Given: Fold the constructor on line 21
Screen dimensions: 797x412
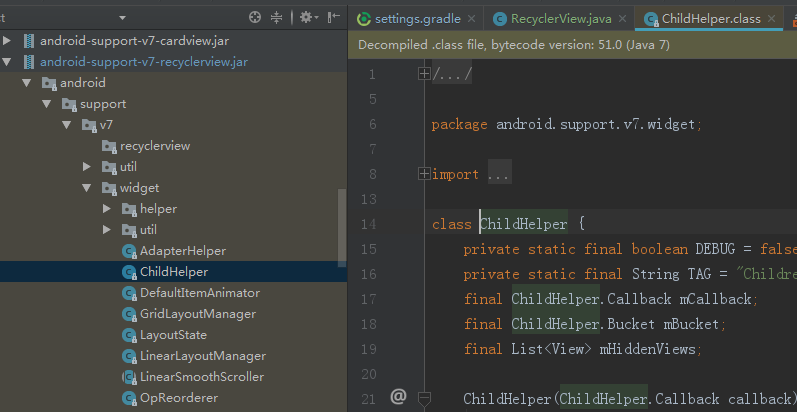Looking at the screenshot, I should 424,397.
